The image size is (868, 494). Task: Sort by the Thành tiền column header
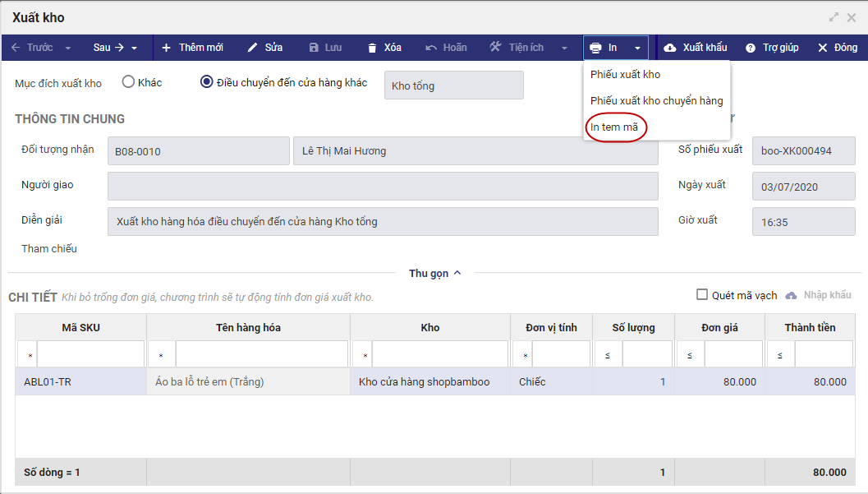pyautogui.click(x=810, y=327)
